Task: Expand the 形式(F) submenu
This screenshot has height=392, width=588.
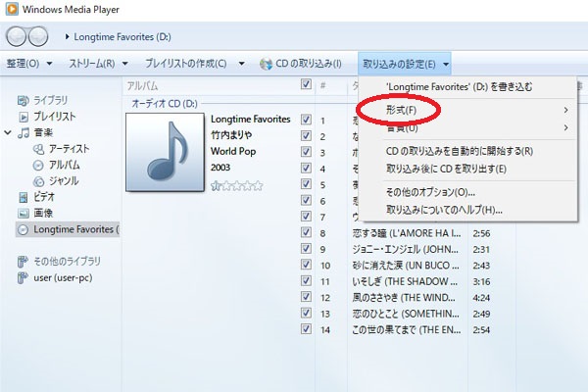Action: point(402,109)
